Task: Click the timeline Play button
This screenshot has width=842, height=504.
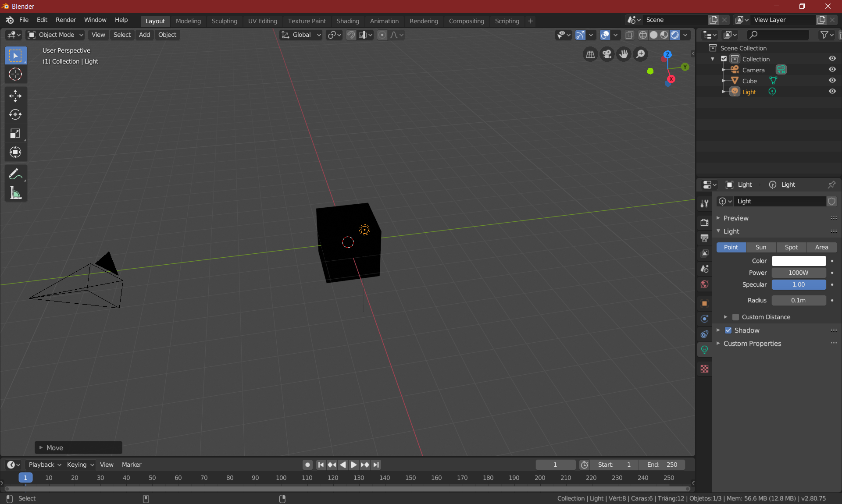Action: 353,465
